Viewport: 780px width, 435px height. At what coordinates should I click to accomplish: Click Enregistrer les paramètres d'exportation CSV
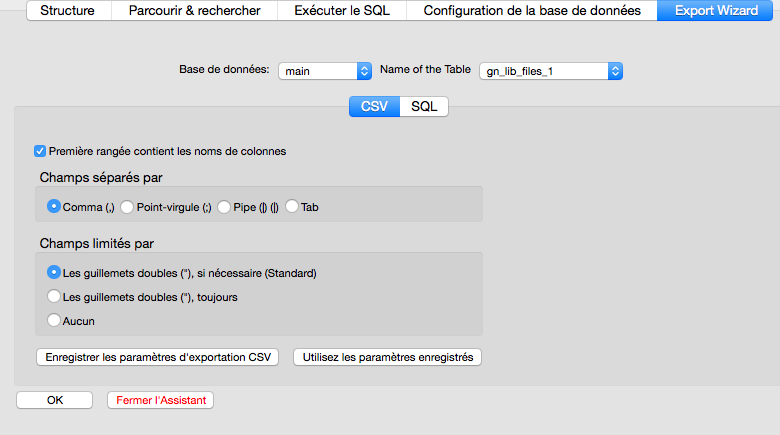158,357
